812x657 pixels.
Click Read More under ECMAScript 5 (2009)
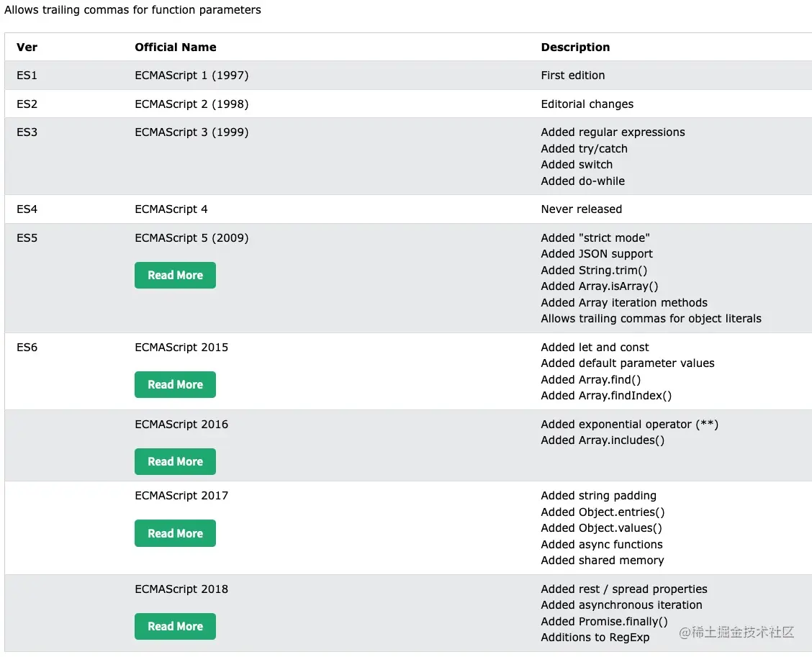point(175,275)
